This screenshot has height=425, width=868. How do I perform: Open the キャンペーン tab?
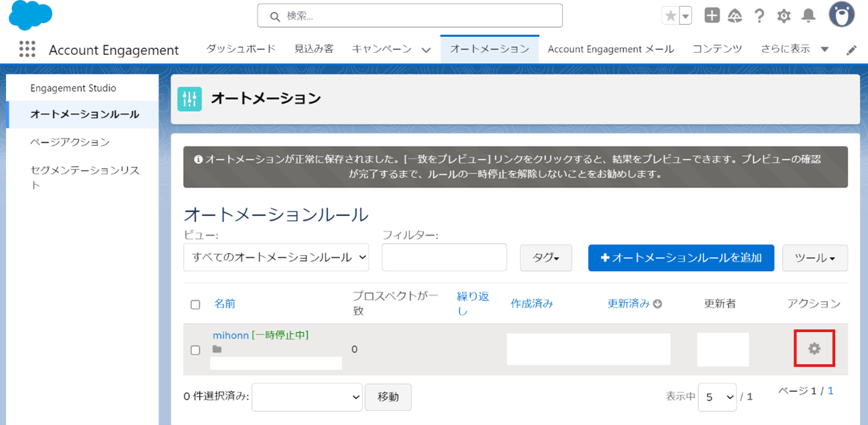(381, 49)
